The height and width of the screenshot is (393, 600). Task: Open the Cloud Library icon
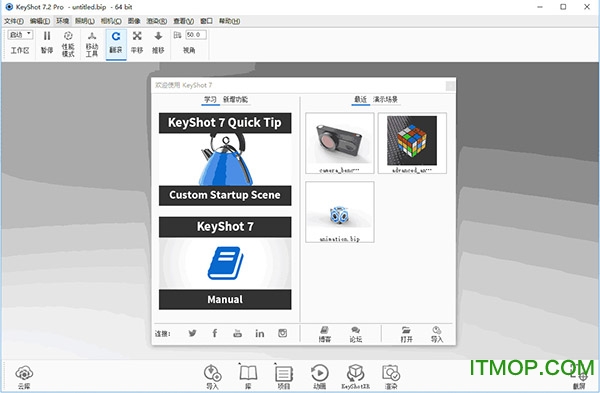(24, 377)
